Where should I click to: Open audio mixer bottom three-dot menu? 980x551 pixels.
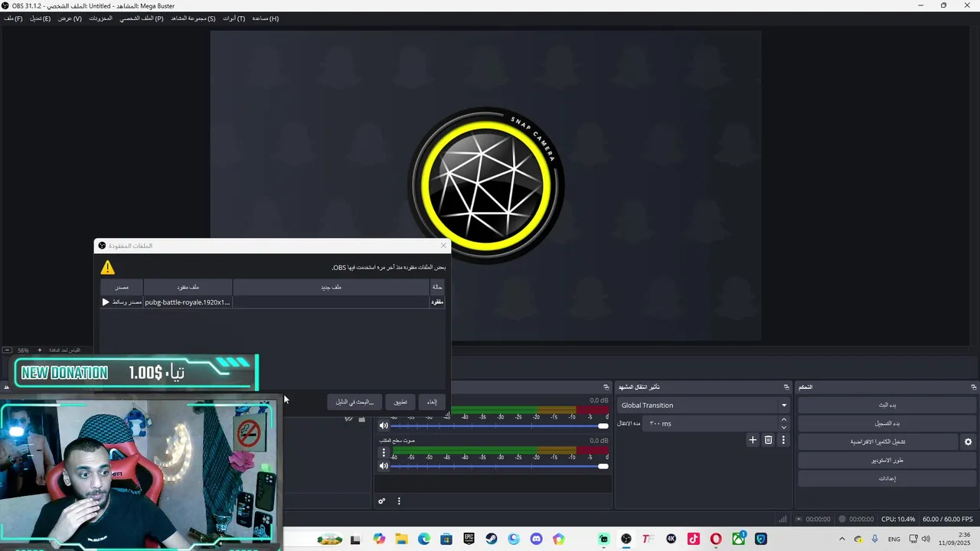pyautogui.click(x=399, y=501)
